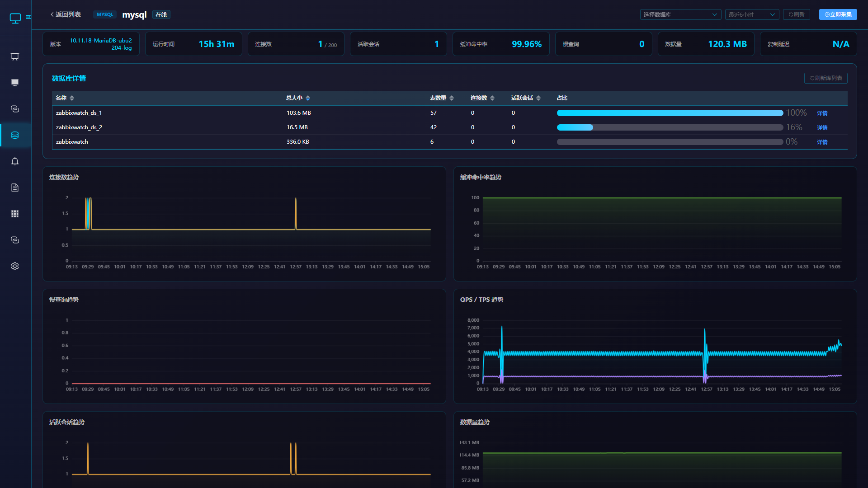Click the mysql instance name in the header
The height and width of the screenshot is (488, 868).
[x=134, y=15]
